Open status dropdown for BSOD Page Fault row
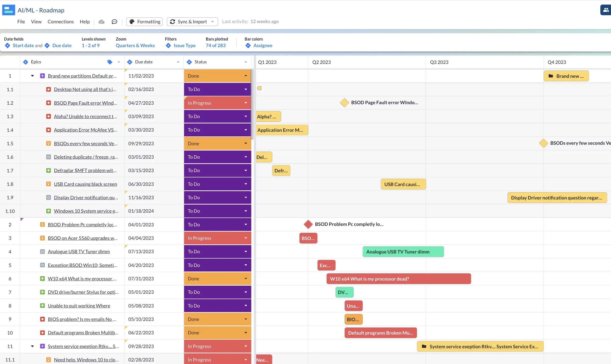Screen dimensions: 611x364 tap(245, 103)
